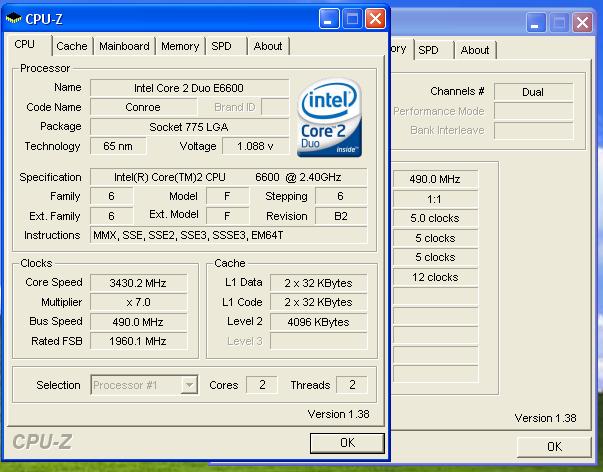This screenshot has width=603, height=472.
Task: Click the Intel Core 2 Duo logo
Action: tap(330, 117)
